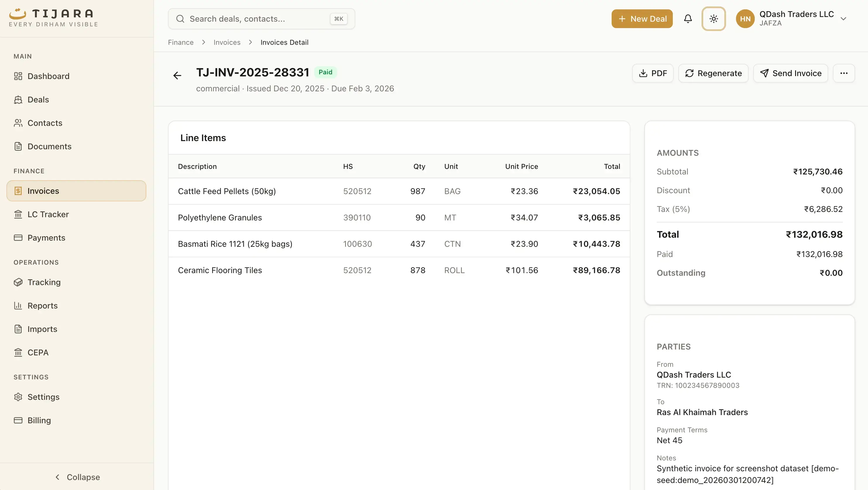Navigate to Invoices breadcrumb
This screenshot has width=868, height=490.
[x=227, y=42]
